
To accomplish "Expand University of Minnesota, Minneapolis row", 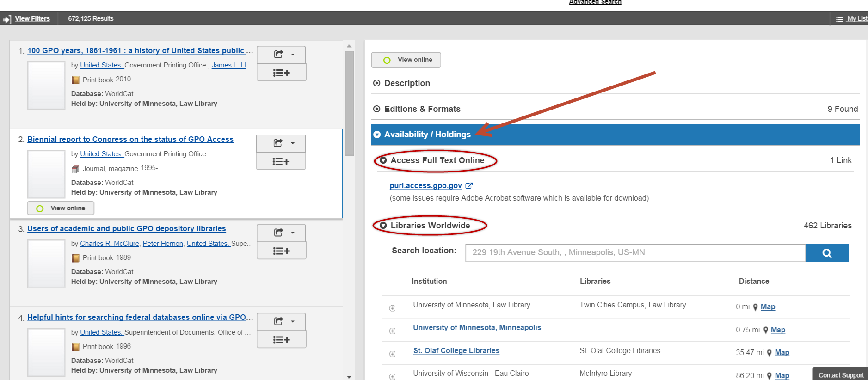I will (x=393, y=331).
